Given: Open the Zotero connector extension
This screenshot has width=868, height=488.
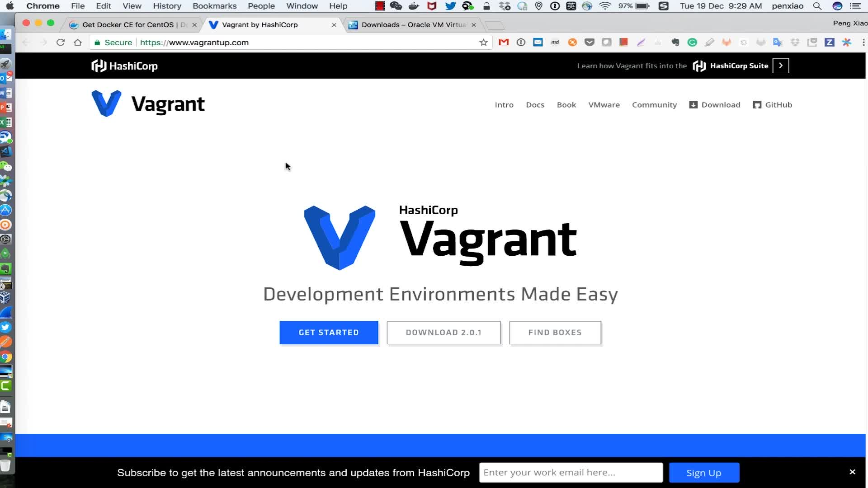Looking at the screenshot, I should 830,42.
